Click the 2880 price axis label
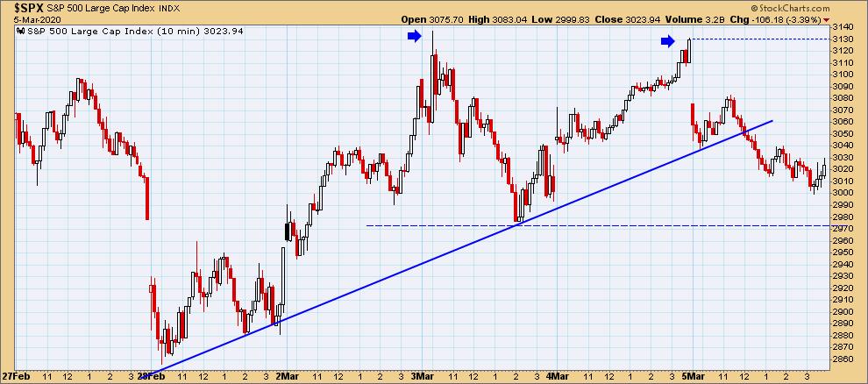 coord(842,335)
